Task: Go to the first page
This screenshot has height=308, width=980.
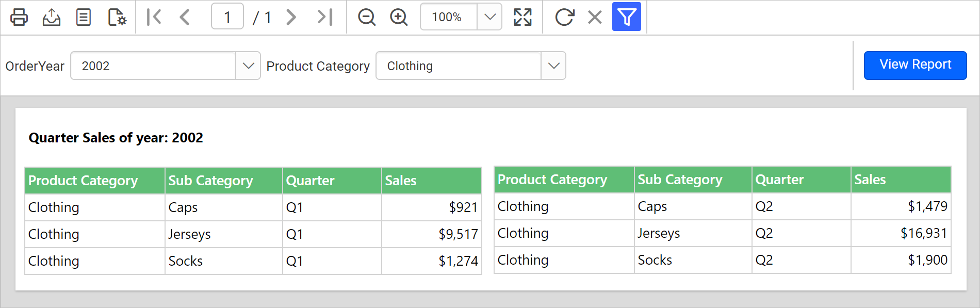Action: tap(154, 17)
